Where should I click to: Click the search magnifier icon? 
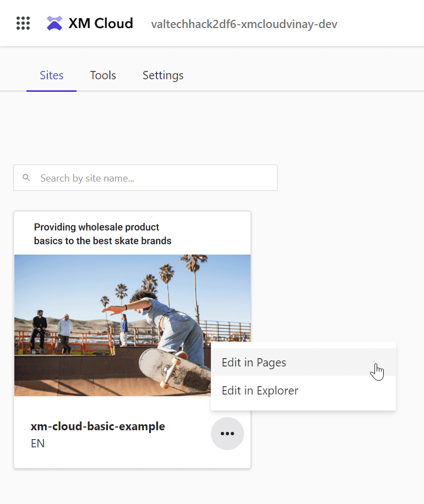coord(26,178)
